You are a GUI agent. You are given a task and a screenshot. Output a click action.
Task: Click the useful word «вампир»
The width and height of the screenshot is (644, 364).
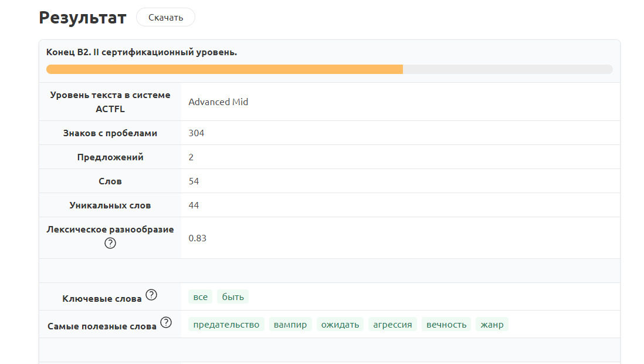(290, 325)
